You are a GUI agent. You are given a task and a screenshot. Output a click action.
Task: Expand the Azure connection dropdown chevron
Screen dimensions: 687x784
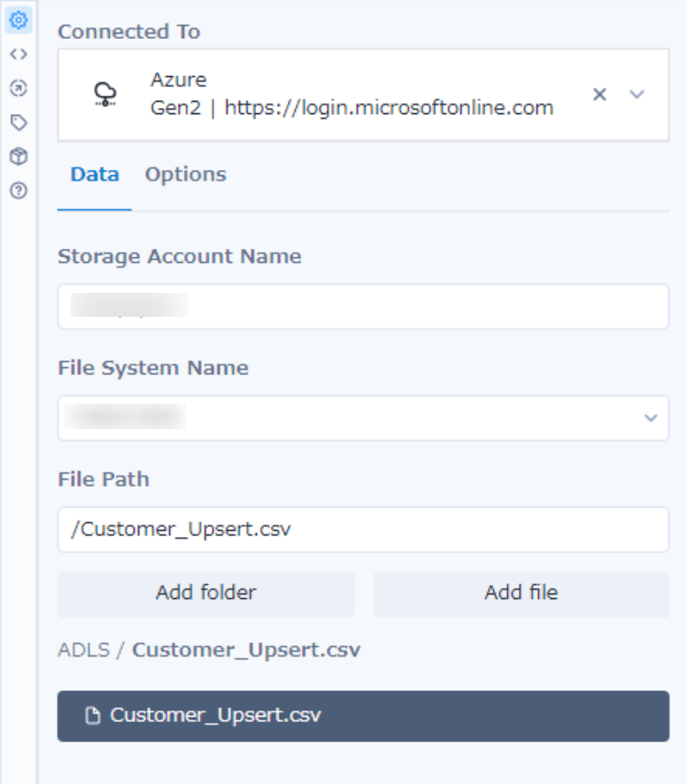click(x=637, y=94)
